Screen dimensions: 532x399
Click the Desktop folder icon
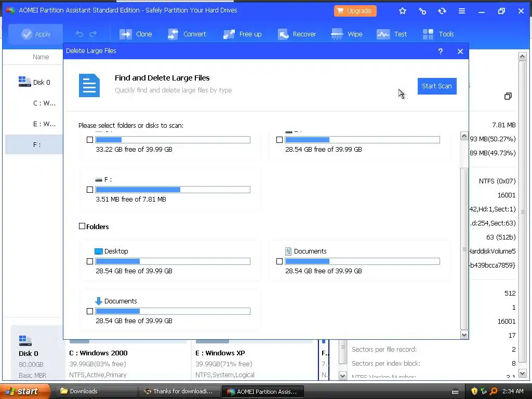98,251
